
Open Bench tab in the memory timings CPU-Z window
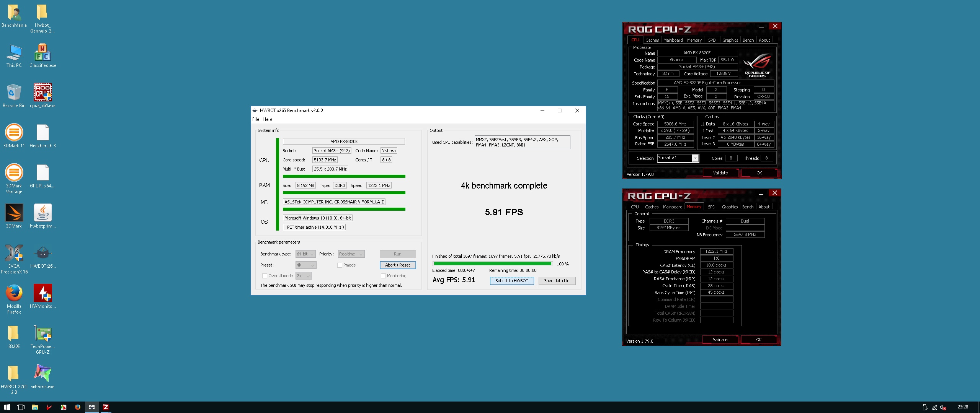click(x=748, y=207)
